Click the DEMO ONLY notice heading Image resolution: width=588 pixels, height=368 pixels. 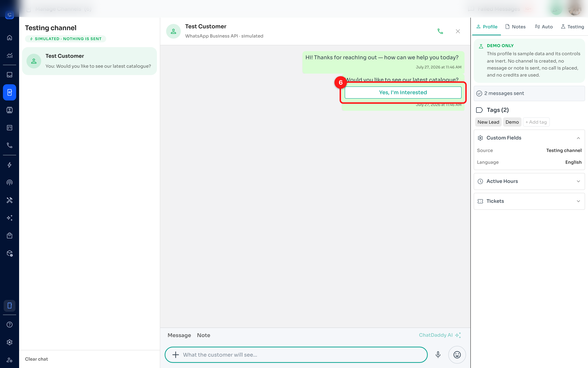coord(500,46)
